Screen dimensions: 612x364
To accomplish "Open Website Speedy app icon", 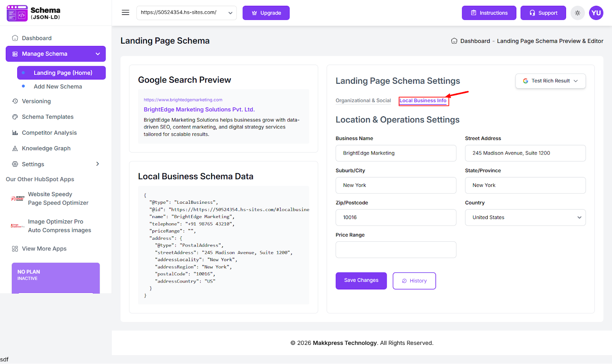I will [18, 198].
